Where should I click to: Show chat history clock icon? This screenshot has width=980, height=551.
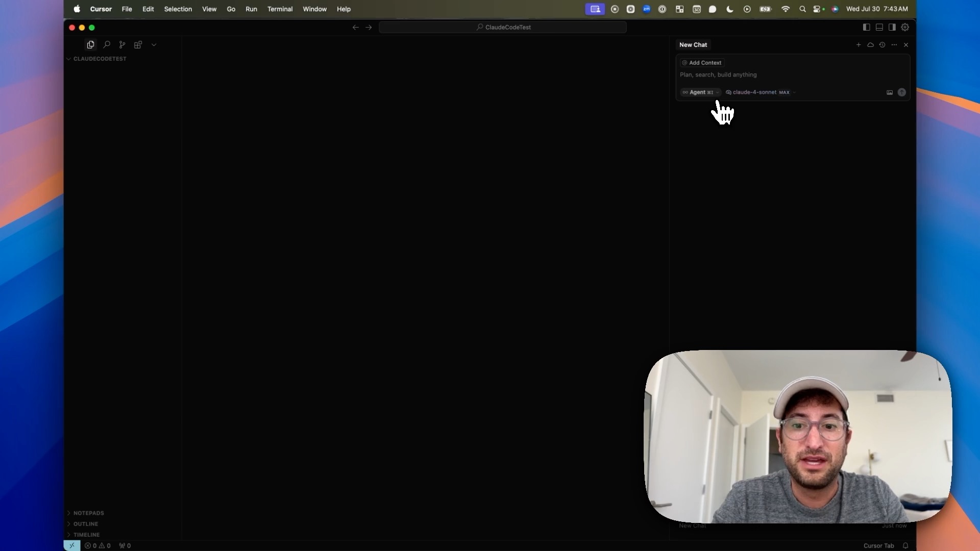pos(882,45)
